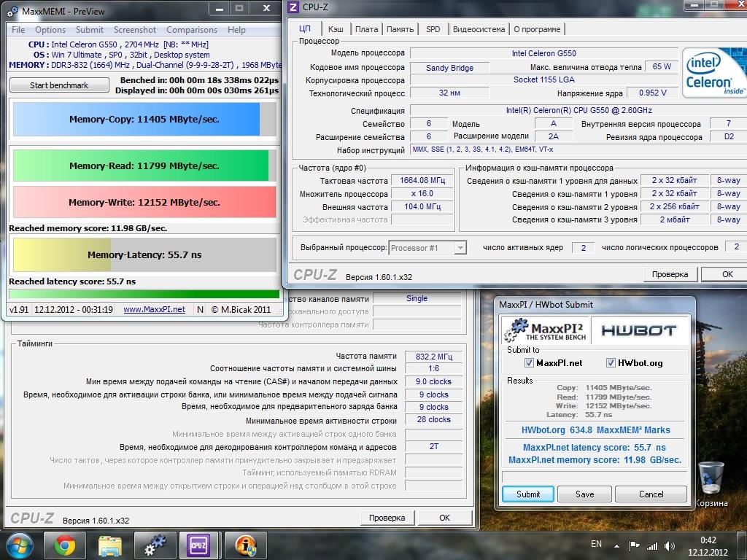This screenshot has height=560, width=747.
Task: Open the File menu in MaxxMEM
Action: 18,29
